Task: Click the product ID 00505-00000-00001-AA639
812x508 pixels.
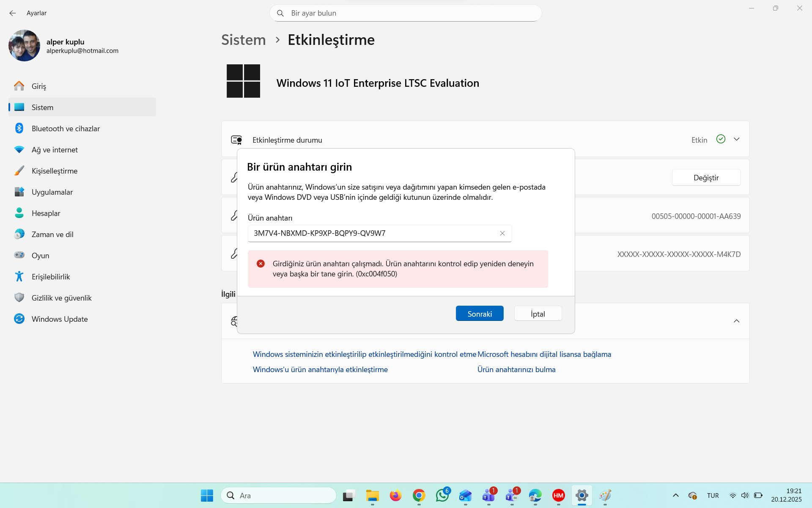Action: tap(696, 216)
